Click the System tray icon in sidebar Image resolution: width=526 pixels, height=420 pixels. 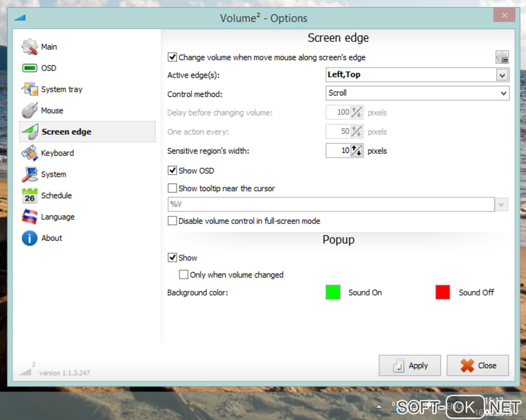point(29,89)
